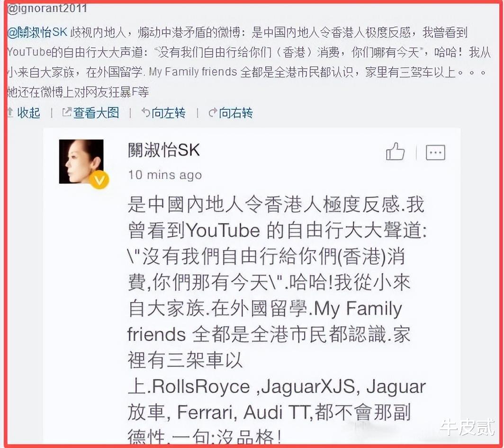
Task: Click the 關淑怡SK name beside the avatar
Action: (164, 150)
